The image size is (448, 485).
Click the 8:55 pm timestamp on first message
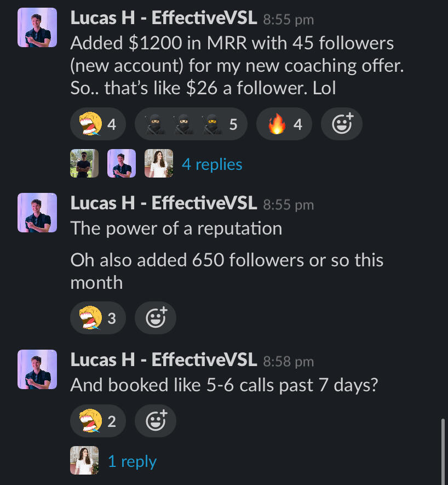pos(289,20)
